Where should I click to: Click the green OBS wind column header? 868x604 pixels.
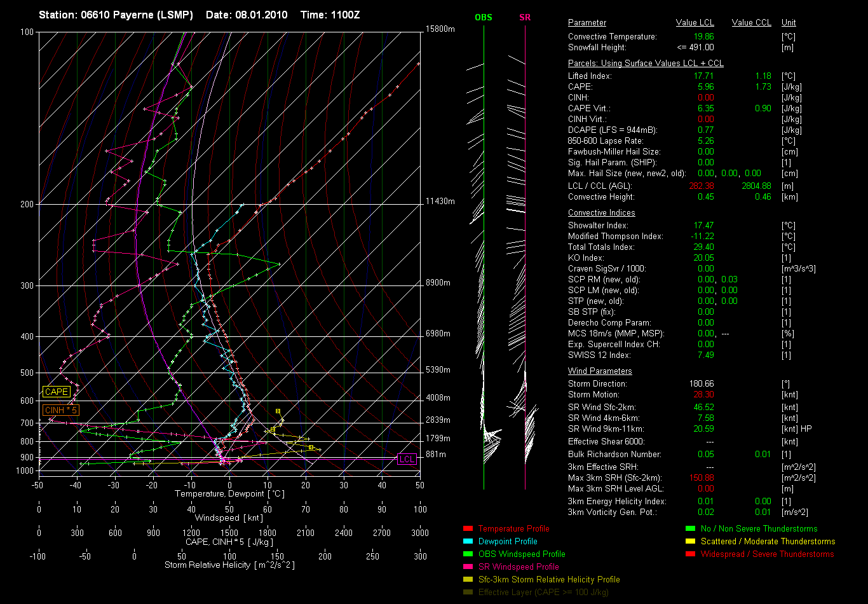coord(484,17)
